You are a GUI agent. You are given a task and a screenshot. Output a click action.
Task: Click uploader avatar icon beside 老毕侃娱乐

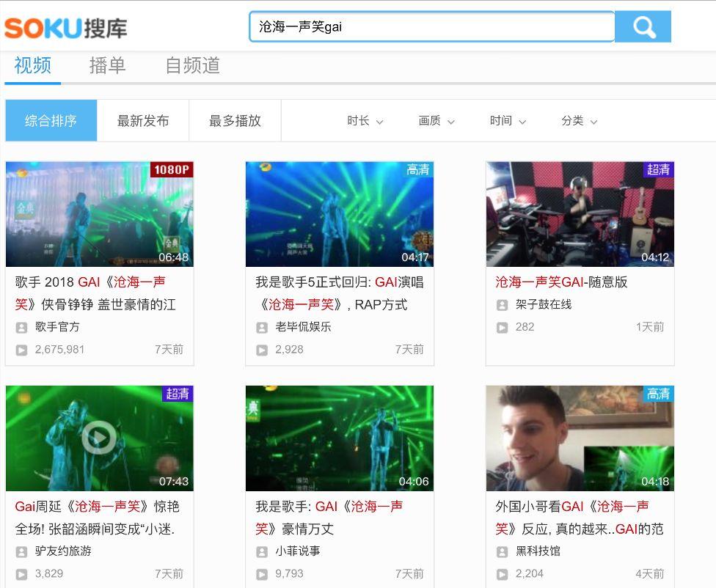click(x=262, y=327)
